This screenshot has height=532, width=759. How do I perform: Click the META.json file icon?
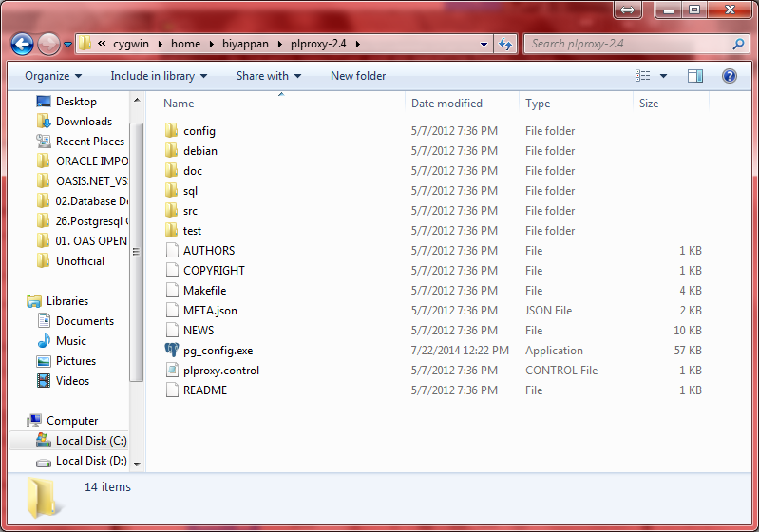(171, 311)
